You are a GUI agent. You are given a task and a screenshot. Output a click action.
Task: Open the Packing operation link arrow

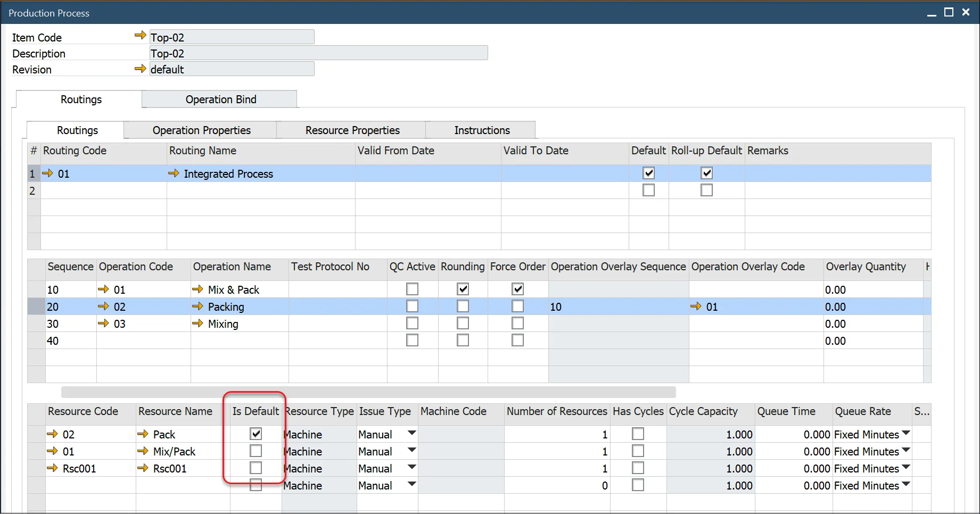(x=198, y=306)
